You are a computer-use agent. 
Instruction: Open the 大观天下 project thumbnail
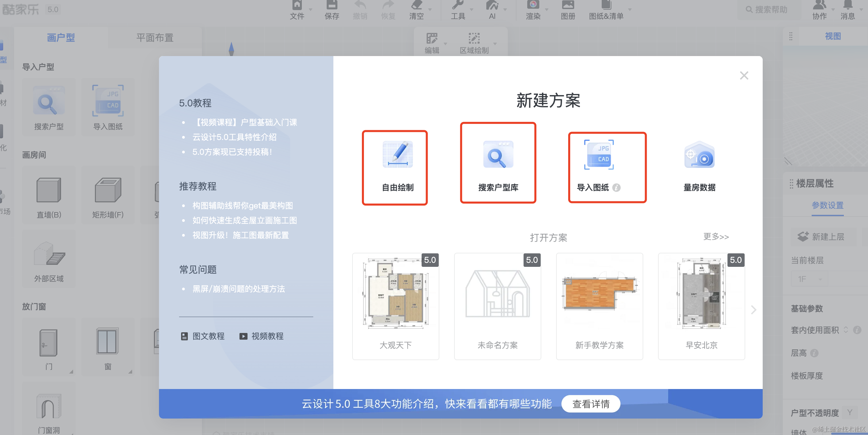click(x=395, y=306)
